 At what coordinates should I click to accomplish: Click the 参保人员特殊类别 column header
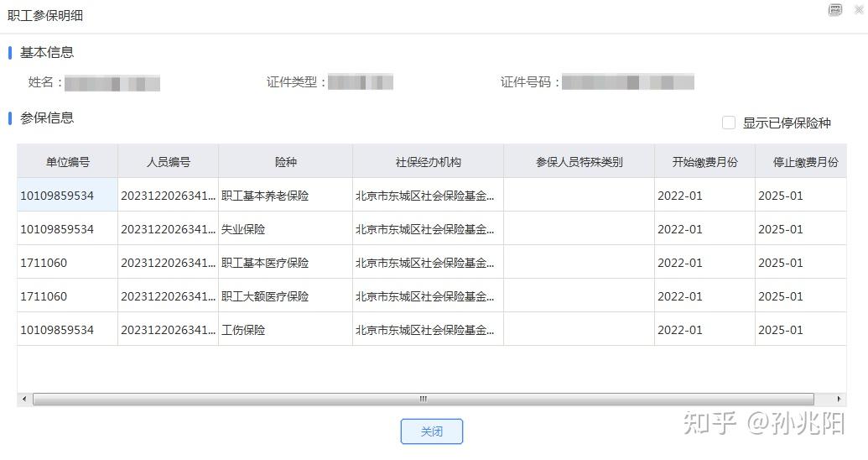click(x=579, y=162)
